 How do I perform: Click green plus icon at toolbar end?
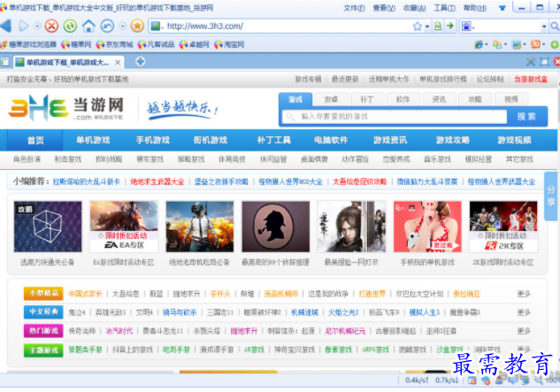point(555,44)
